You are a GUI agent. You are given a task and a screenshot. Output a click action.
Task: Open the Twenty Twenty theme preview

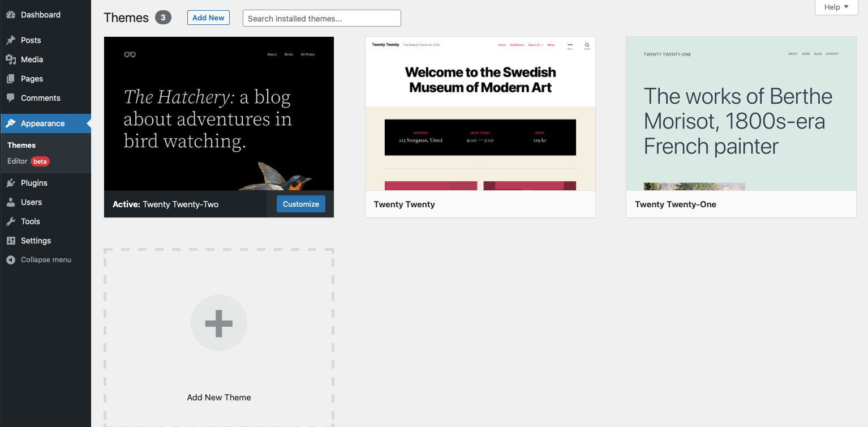coord(480,113)
